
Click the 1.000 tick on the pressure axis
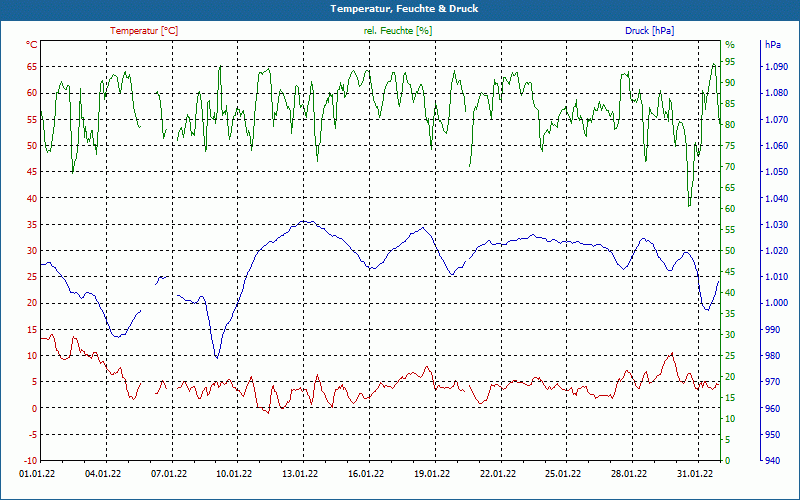(x=777, y=303)
